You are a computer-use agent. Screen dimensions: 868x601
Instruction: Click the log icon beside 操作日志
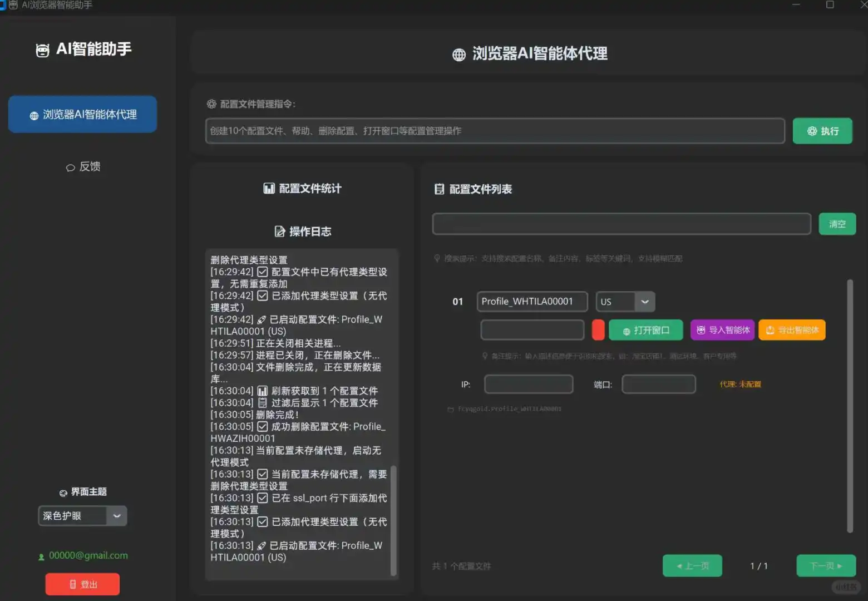coord(280,231)
